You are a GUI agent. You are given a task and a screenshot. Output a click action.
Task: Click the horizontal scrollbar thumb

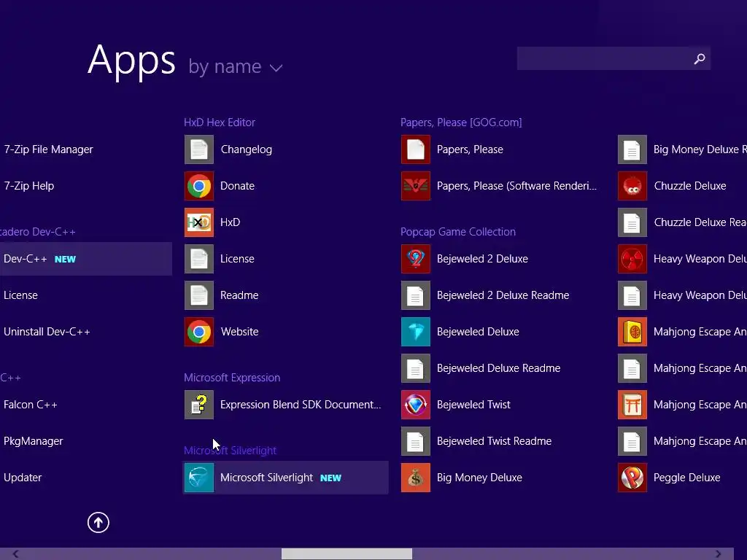[x=347, y=554]
